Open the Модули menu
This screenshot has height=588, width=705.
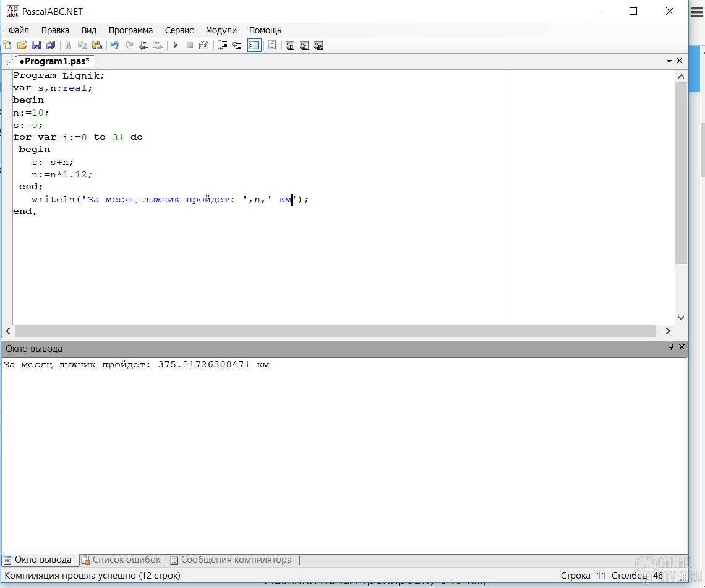click(x=221, y=30)
